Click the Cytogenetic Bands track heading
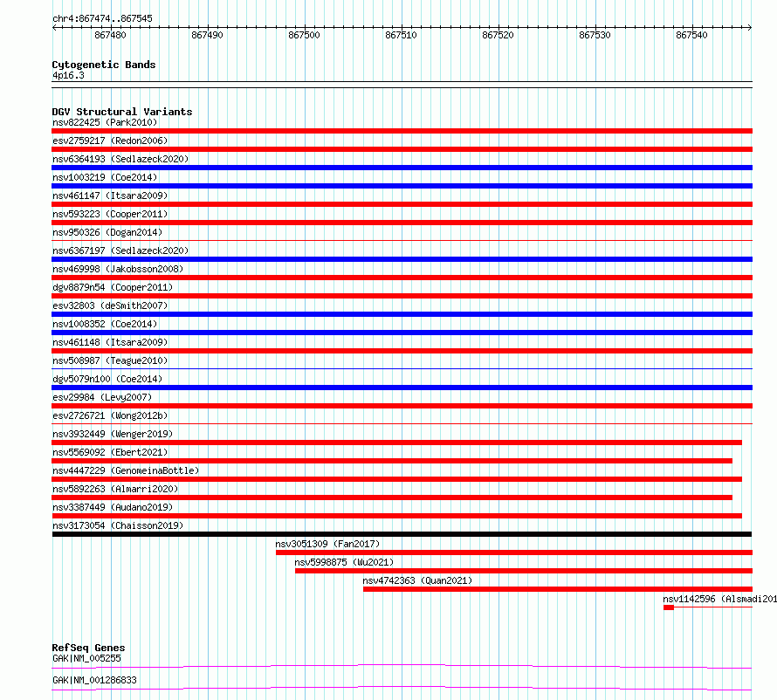777x700 pixels. [104, 65]
